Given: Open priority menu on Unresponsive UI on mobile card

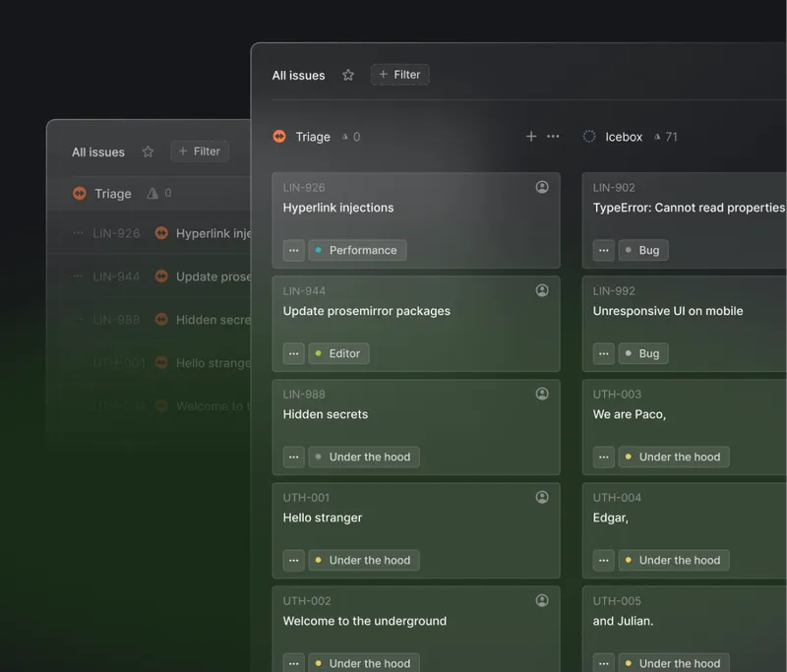Looking at the screenshot, I should coord(604,354).
